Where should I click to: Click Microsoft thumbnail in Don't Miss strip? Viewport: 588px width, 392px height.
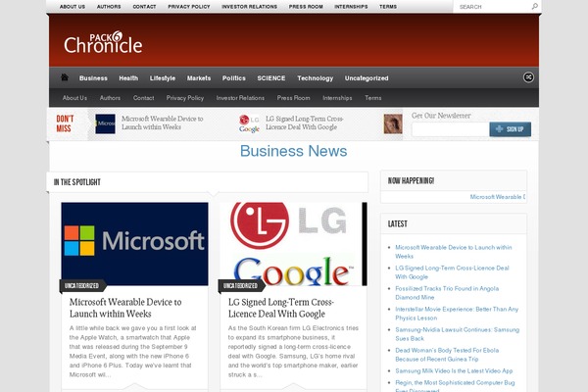pos(105,123)
